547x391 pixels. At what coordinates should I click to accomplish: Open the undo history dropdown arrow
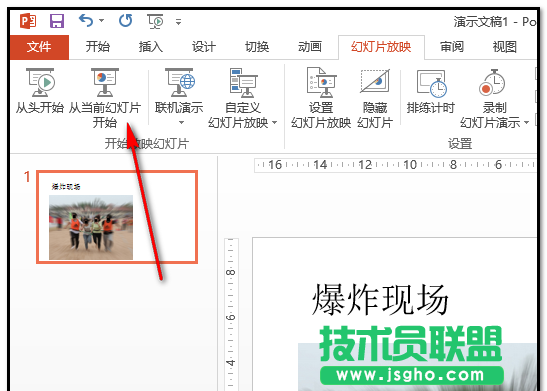pos(102,21)
